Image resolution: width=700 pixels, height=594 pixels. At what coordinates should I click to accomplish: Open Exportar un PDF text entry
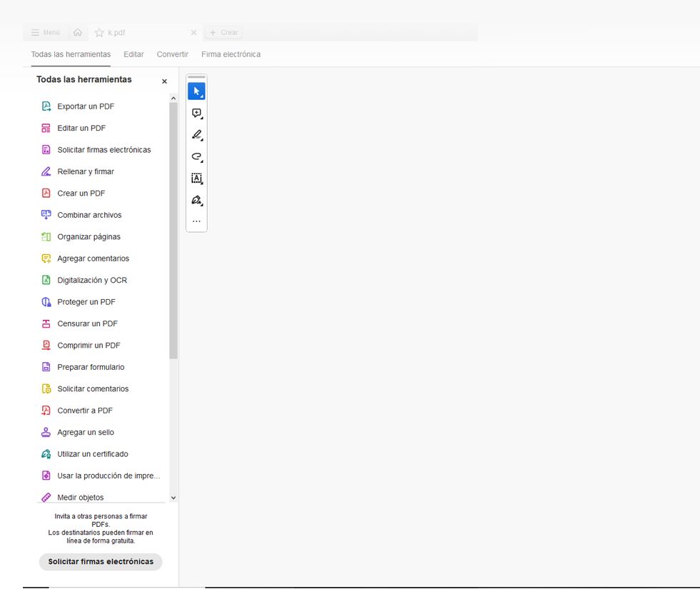pyautogui.click(x=86, y=106)
